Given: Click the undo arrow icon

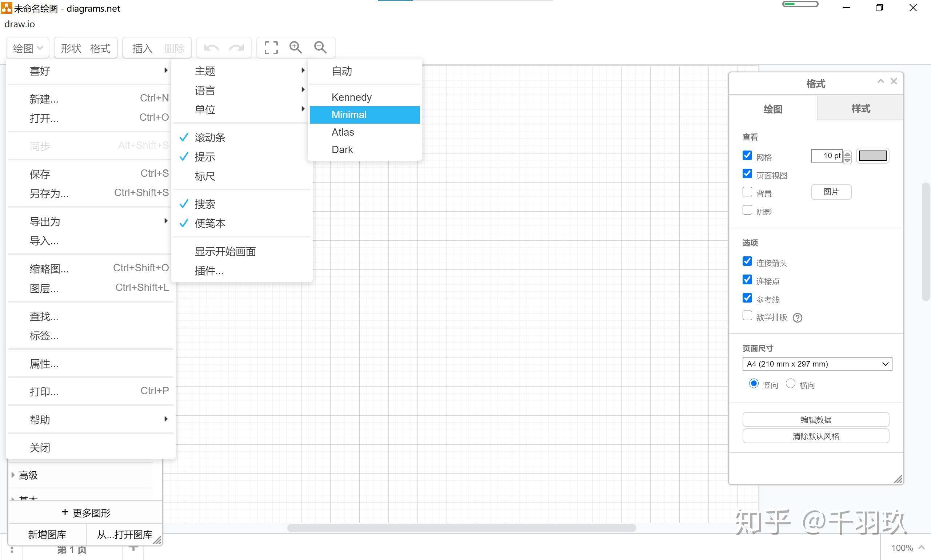Looking at the screenshot, I should point(211,48).
